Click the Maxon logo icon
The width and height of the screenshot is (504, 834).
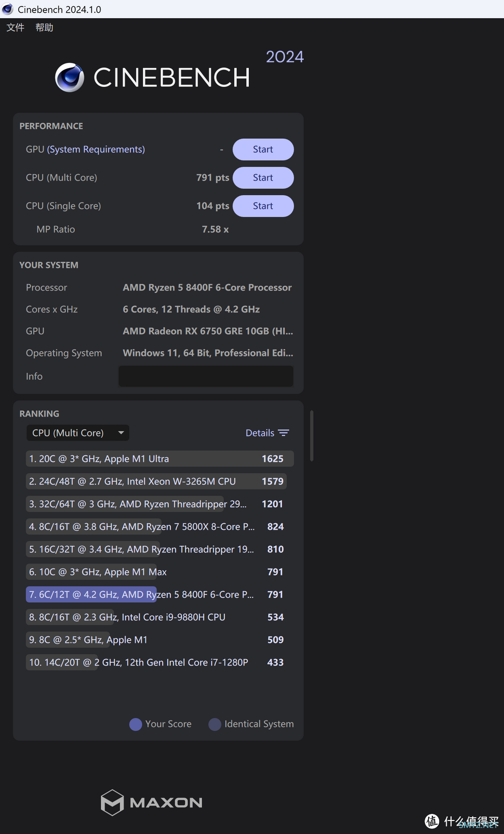click(112, 802)
